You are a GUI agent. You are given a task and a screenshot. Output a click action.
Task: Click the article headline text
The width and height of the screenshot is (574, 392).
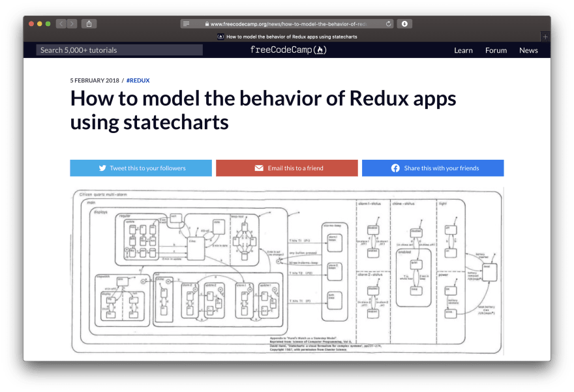click(x=264, y=110)
